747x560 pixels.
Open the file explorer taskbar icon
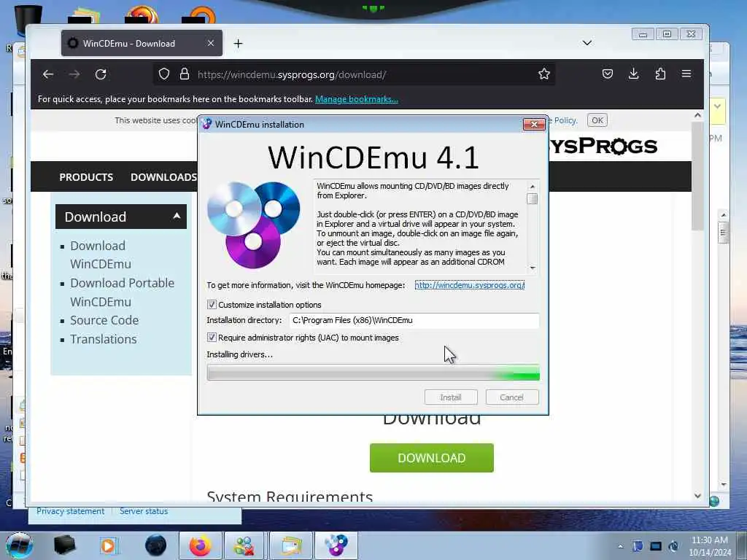point(290,545)
